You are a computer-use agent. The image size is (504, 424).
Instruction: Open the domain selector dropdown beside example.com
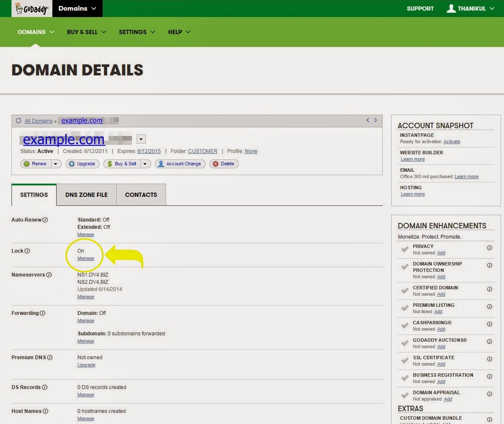tap(141, 139)
